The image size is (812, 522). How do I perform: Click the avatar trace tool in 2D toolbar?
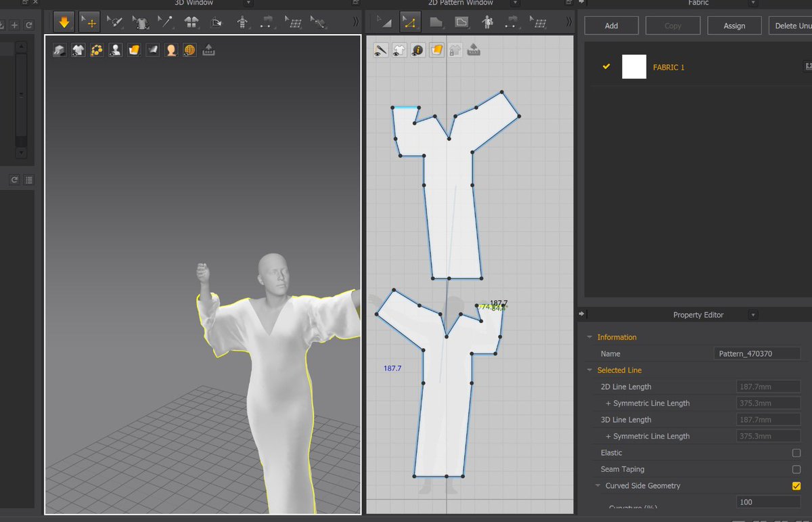click(x=487, y=22)
